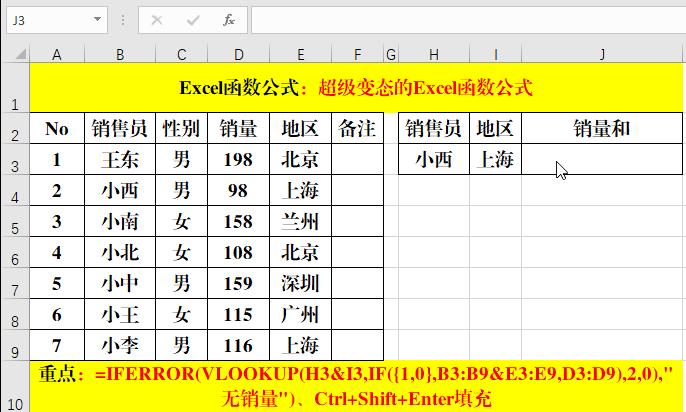Click the 销量 header cell
Image resolution: width=686 pixels, height=412 pixels.
(238, 128)
